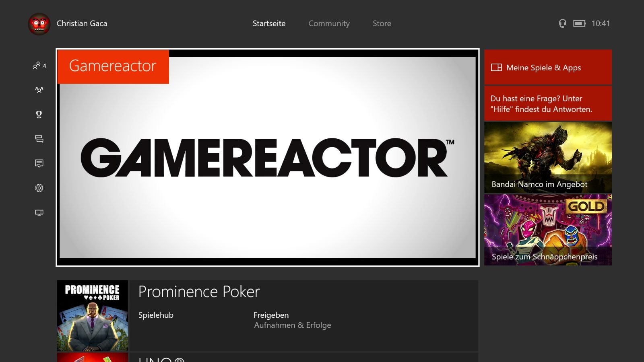Open the party icon in the sidebar

39,90
